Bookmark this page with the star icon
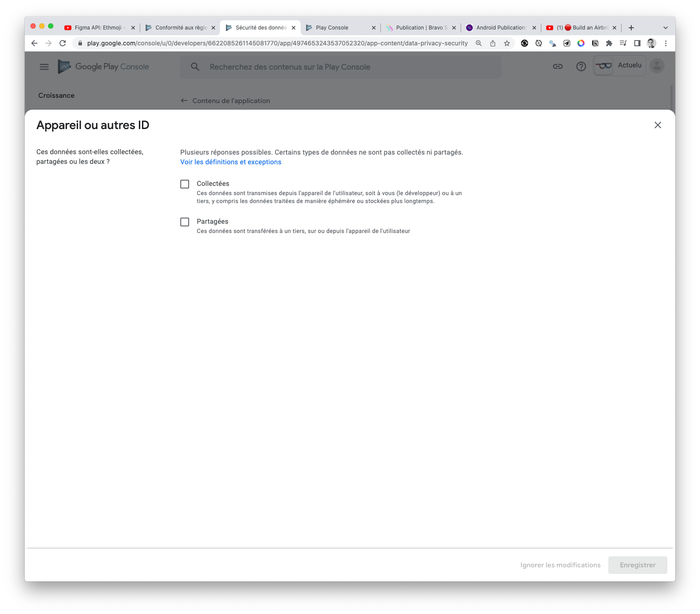The height and width of the screenshot is (614, 700). point(507,43)
